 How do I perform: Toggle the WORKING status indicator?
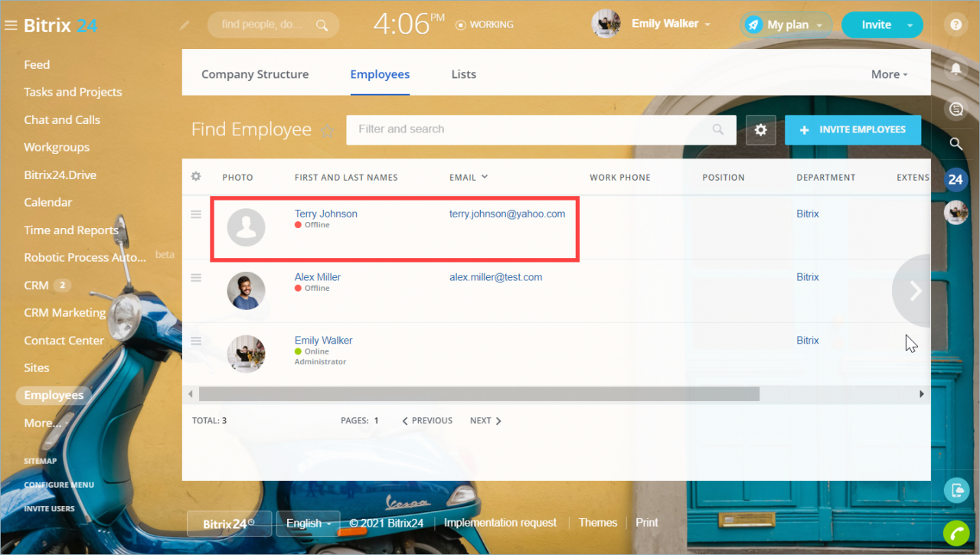[x=485, y=24]
